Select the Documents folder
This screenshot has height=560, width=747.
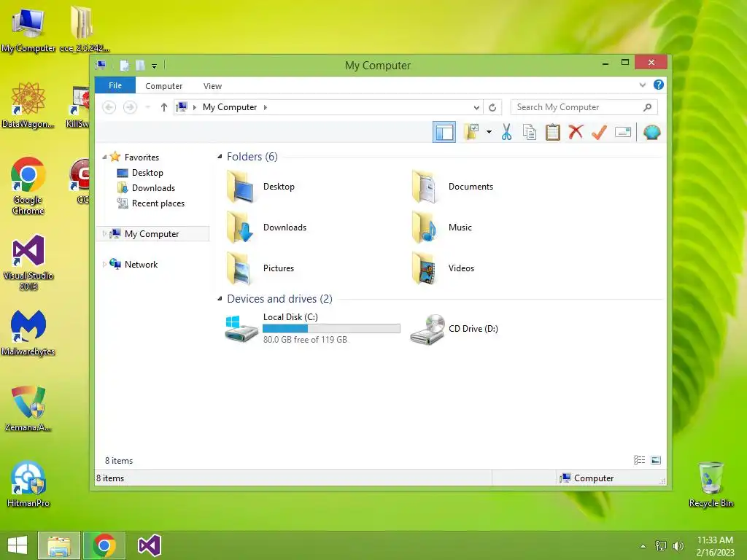click(452, 187)
